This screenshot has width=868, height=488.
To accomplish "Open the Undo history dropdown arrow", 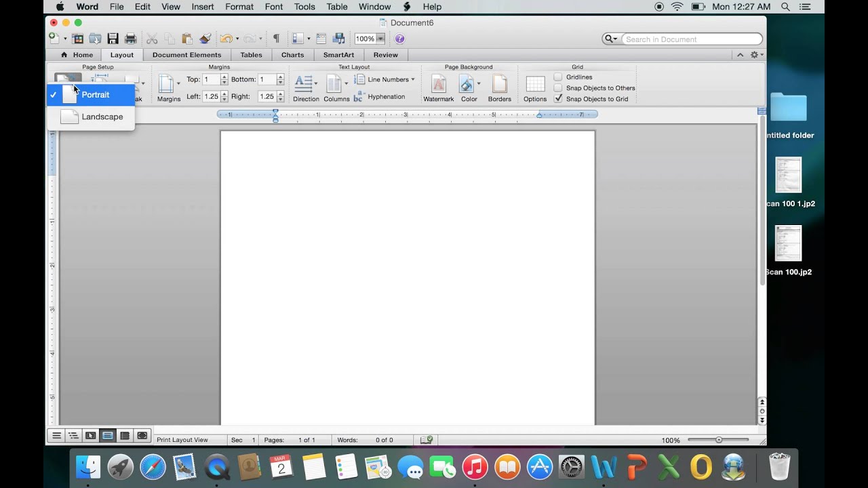I will 237,39.
